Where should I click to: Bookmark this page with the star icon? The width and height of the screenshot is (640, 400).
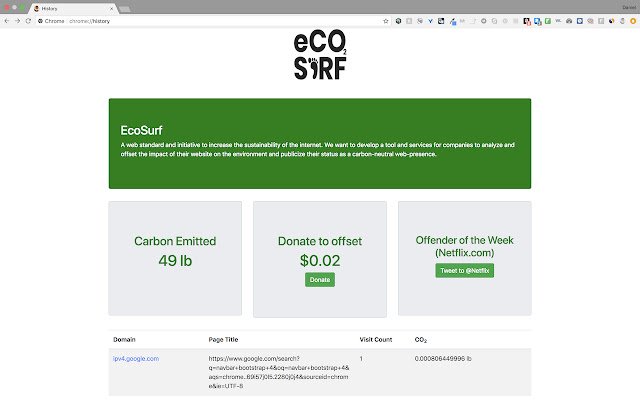(x=386, y=21)
